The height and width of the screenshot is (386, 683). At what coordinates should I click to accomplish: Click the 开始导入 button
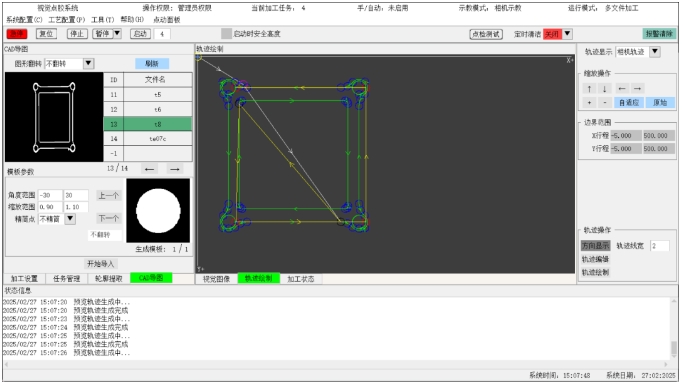[x=101, y=264]
